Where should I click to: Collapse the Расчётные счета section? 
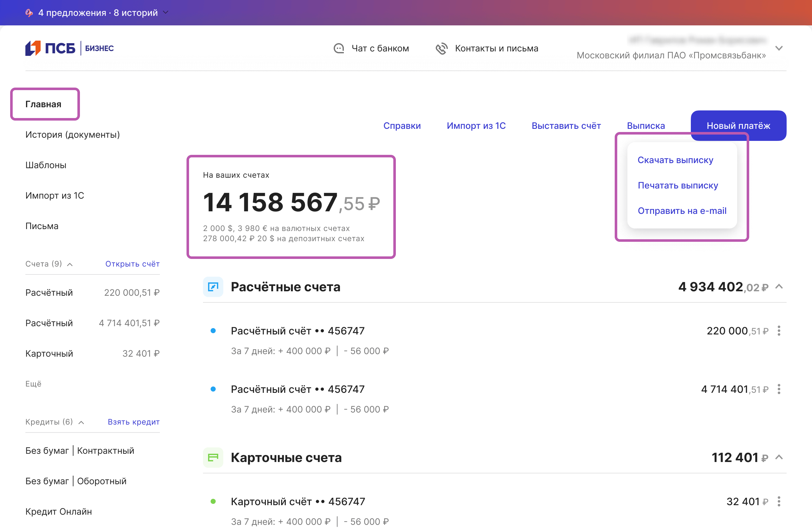tap(779, 287)
